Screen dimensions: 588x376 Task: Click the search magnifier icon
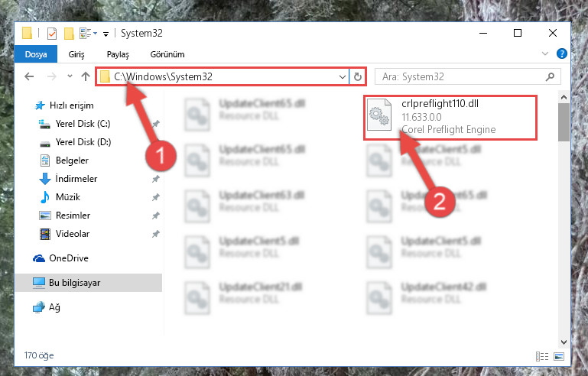pyautogui.click(x=550, y=77)
